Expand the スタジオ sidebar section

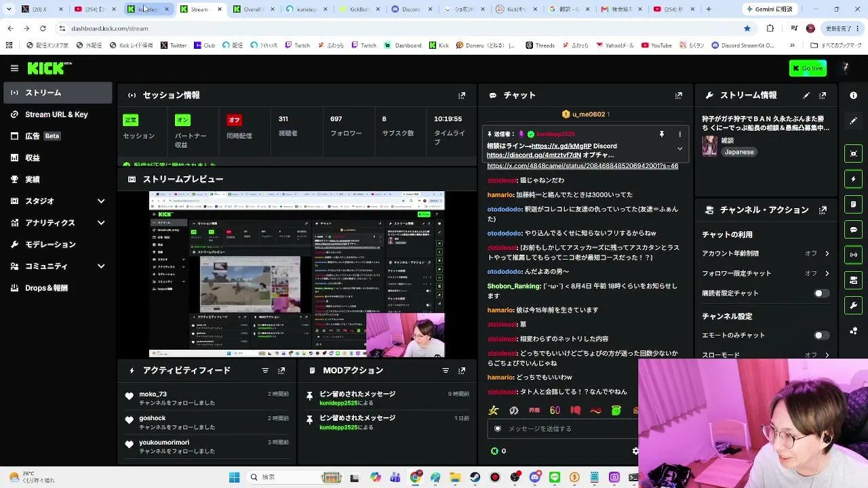coord(56,201)
